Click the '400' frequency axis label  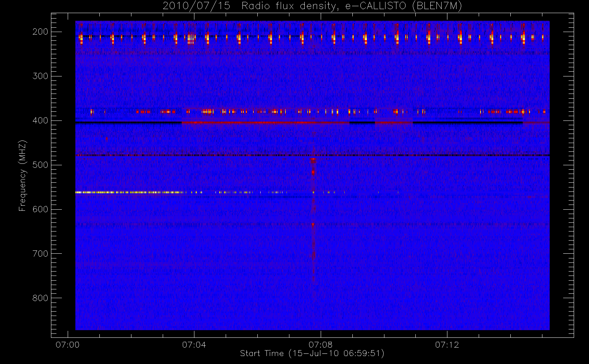click(x=40, y=120)
